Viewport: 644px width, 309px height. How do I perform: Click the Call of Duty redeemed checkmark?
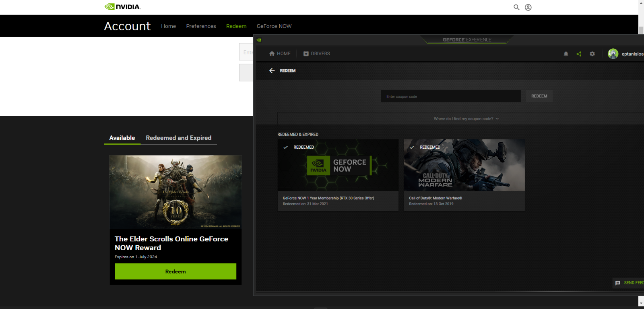[412, 147]
